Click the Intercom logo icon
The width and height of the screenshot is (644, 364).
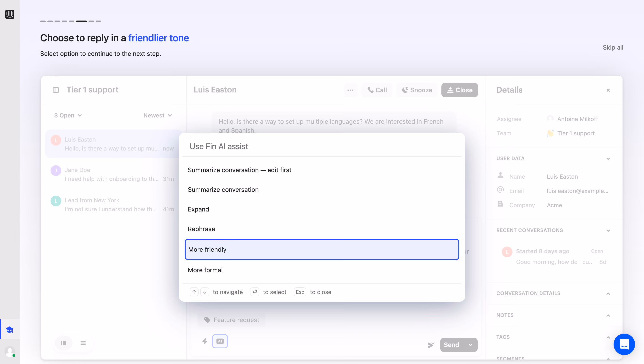[10, 14]
